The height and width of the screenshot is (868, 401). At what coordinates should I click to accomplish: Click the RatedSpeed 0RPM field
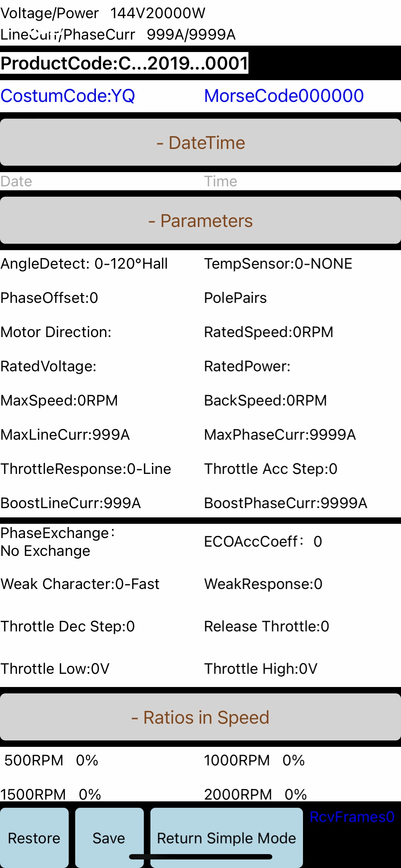point(268,332)
